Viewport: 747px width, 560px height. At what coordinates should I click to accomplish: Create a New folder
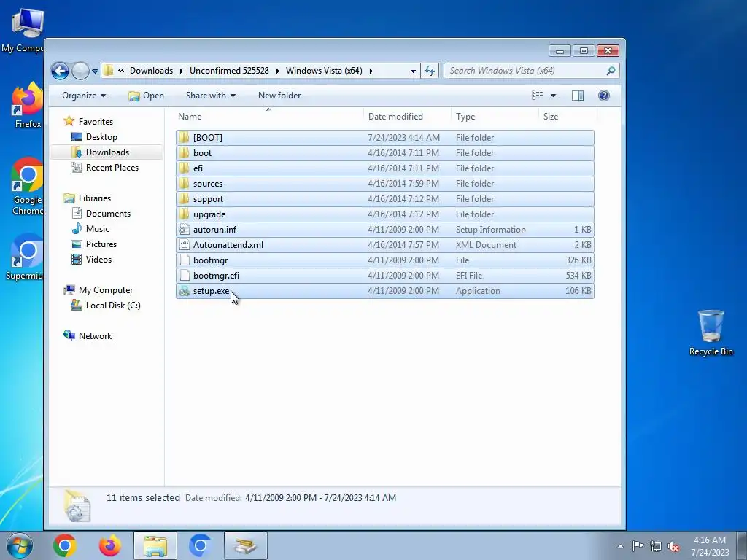click(279, 96)
